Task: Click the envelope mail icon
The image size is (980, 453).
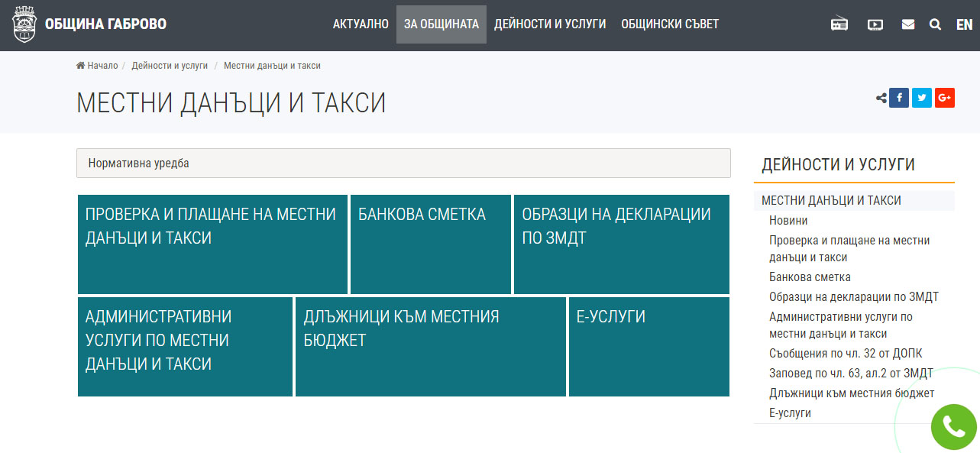Action: click(x=907, y=24)
